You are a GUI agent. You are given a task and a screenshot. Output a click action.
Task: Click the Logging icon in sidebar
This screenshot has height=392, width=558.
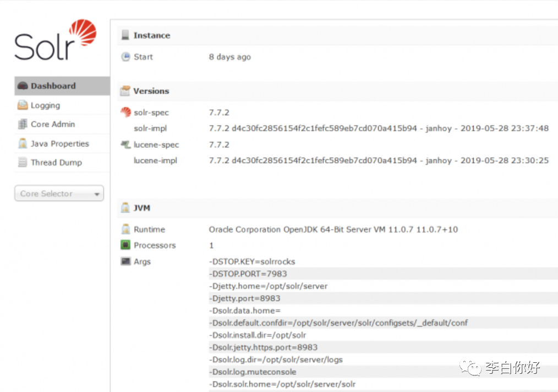pos(23,105)
